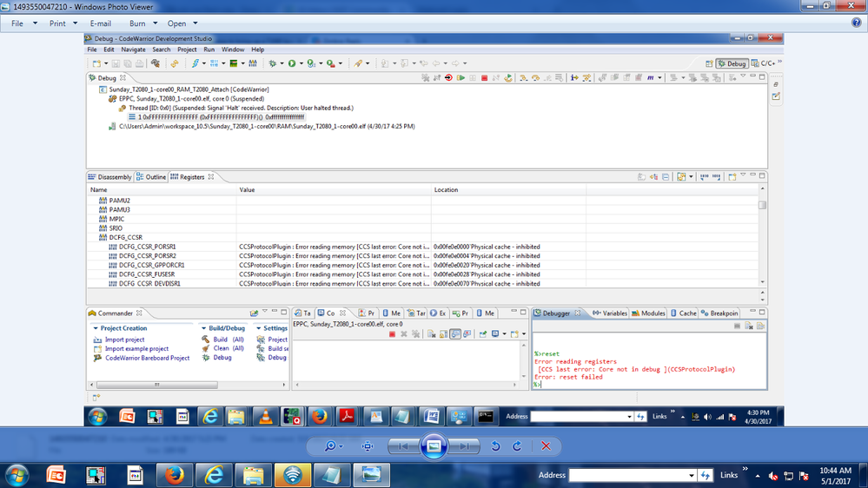Click the green Run launch icon
The width and height of the screenshot is (868, 488).
(292, 63)
